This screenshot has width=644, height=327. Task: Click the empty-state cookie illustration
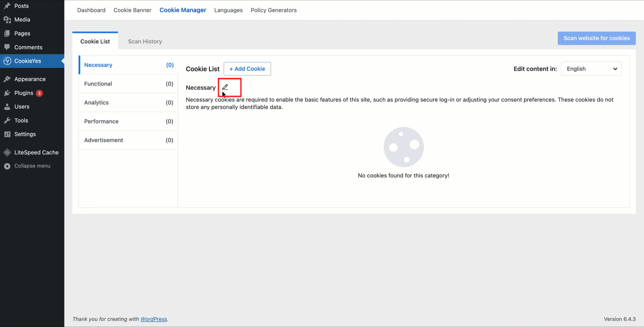pyautogui.click(x=404, y=147)
